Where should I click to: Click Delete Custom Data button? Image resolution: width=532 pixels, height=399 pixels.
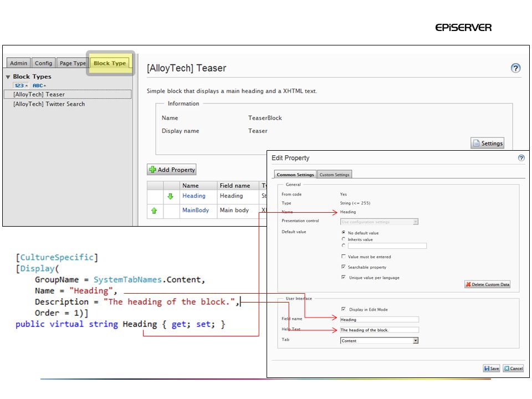pos(488,284)
